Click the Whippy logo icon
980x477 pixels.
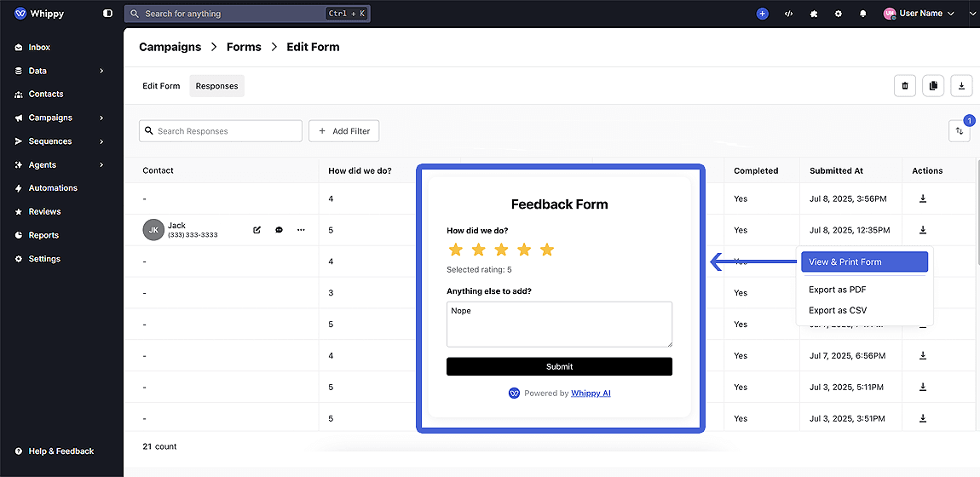click(20, 13)
